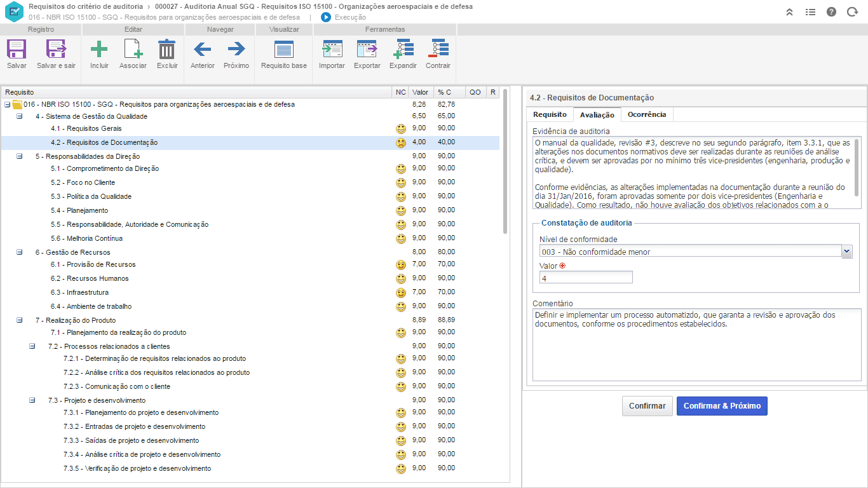Collapse the 4 - Sistema de Gestão da Qualidade node
This screenshot has height=488, width=868.
click(x=19, y=116)
